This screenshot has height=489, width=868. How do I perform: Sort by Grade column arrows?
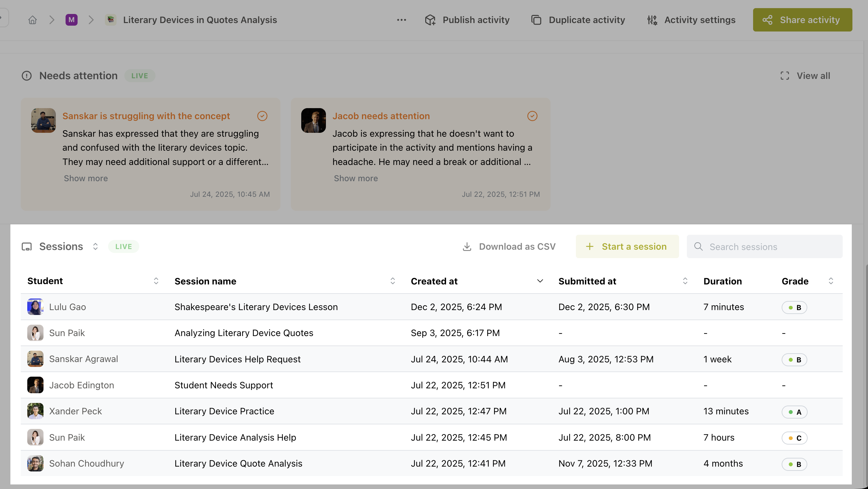(x=831, y=281)
